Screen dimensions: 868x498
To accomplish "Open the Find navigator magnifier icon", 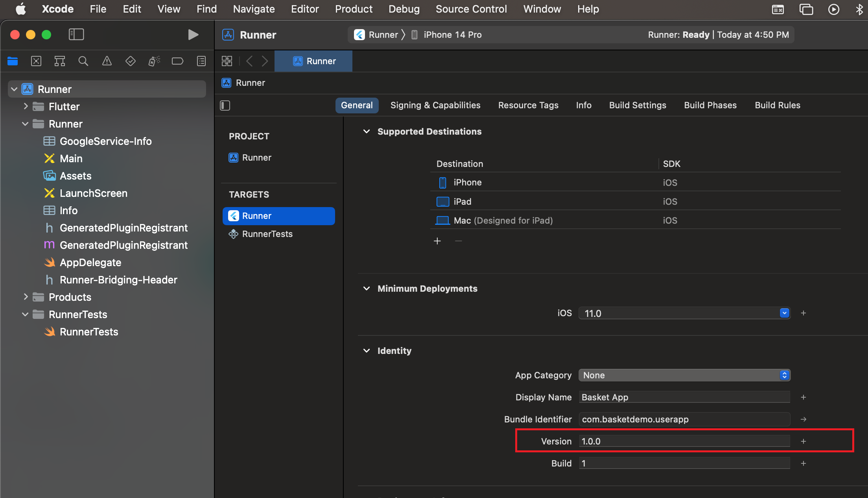I will (x=83, y=61).
